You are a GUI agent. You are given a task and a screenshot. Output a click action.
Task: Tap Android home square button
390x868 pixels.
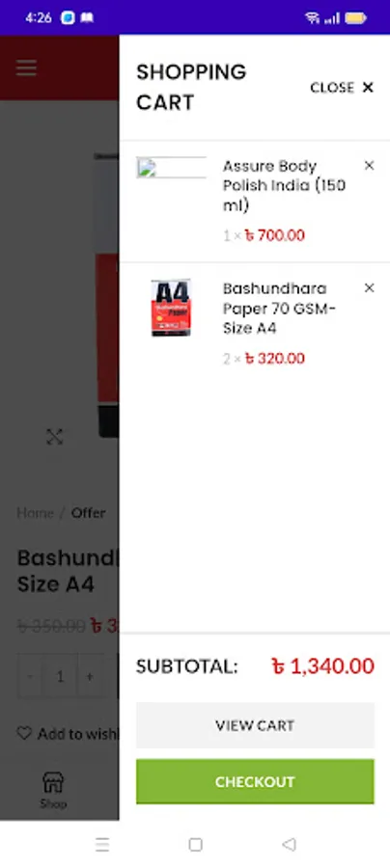(x=195, y=844)
